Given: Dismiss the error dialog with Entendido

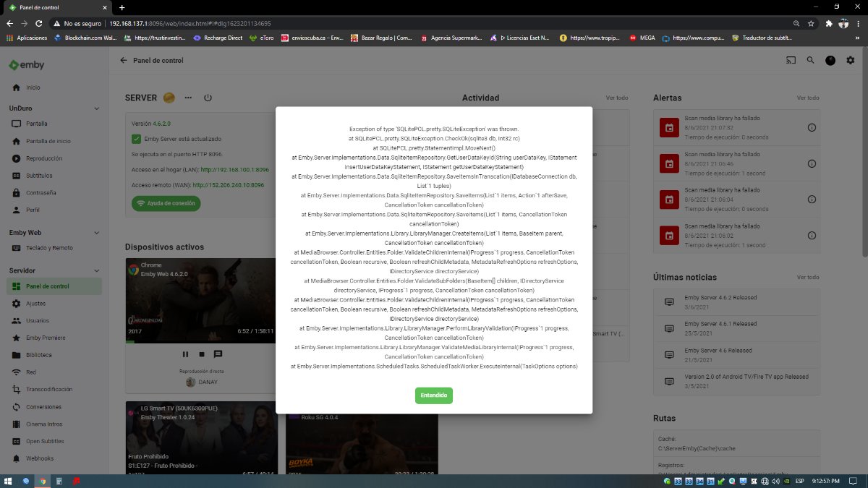Looking at the screenshot, I should coord(434,395).
